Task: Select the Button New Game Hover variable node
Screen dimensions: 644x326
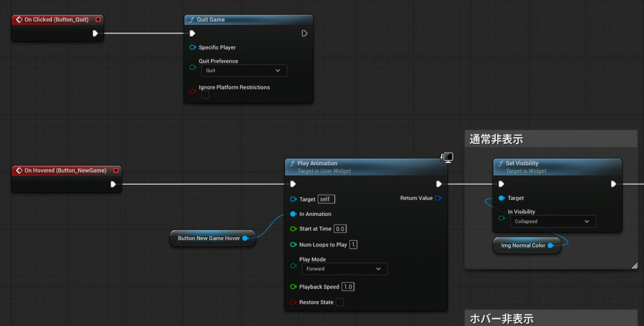Action: 209,238
